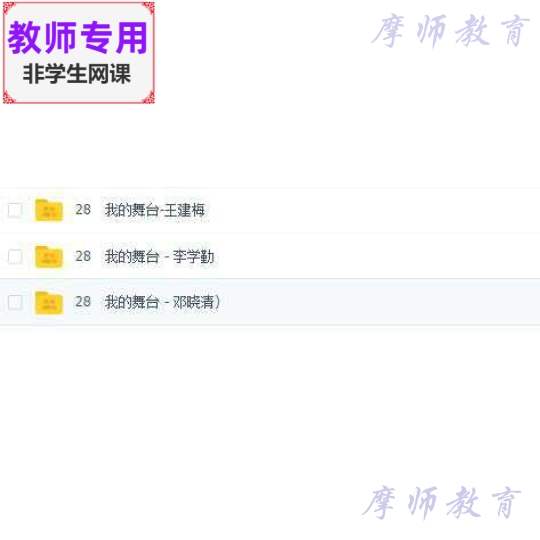
Task: Click the bottom 摩师教育 watermark logo
Action: point(442,502)
